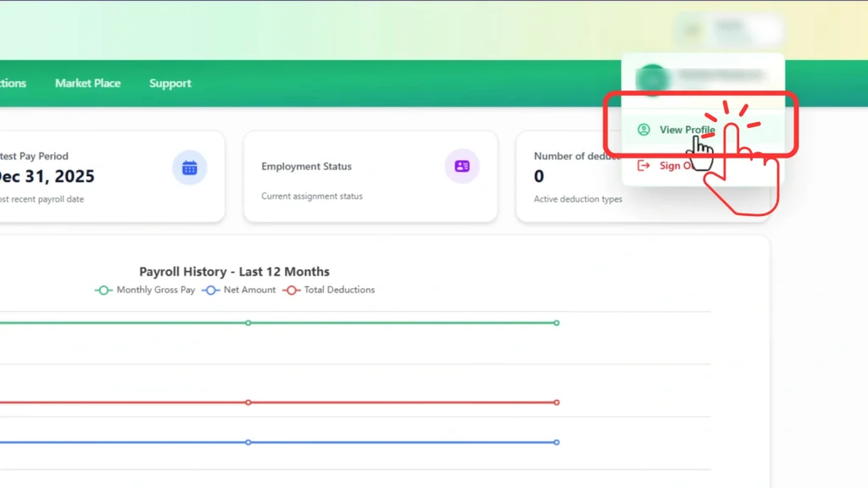Click the sign out arrow icon

[643, 165]
